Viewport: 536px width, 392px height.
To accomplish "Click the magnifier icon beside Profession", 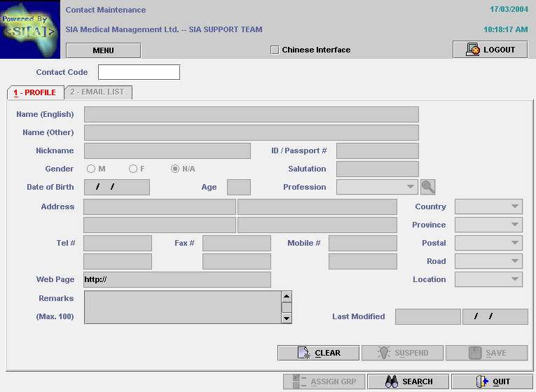I will [x=427, y=187].
